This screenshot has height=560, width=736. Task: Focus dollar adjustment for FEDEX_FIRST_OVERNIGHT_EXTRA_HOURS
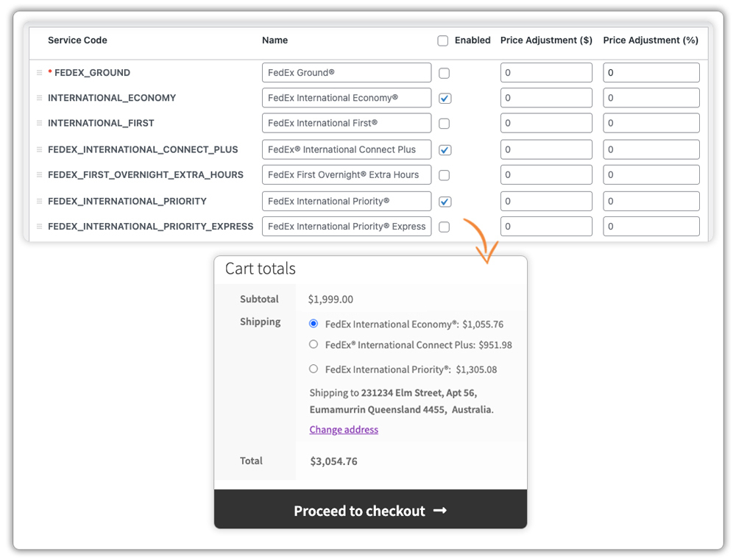pos(546,174)
